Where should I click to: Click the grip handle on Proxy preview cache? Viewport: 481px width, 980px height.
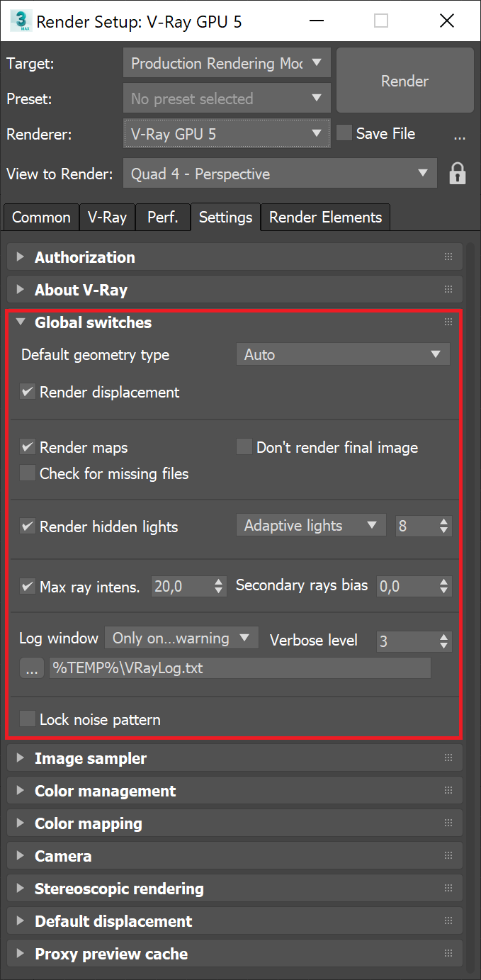[x=448, y=953]
